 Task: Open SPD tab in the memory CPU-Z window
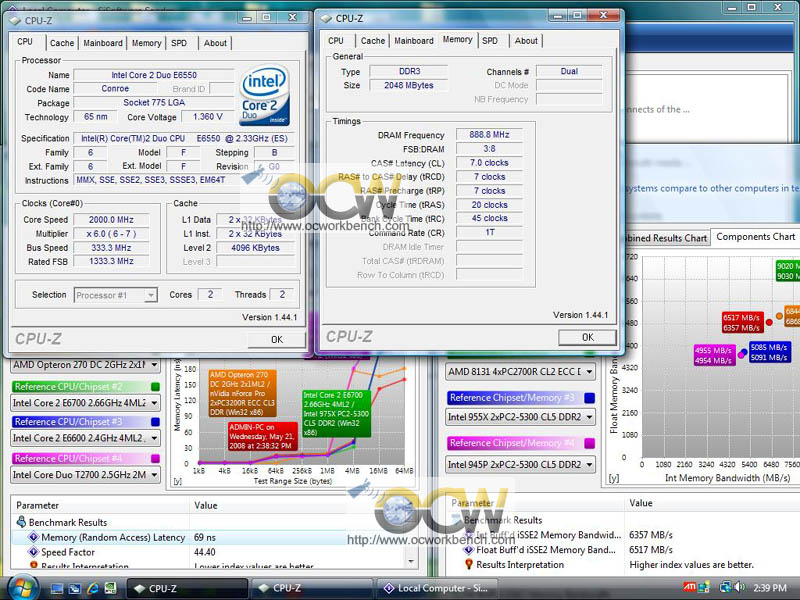pos(490,41)
